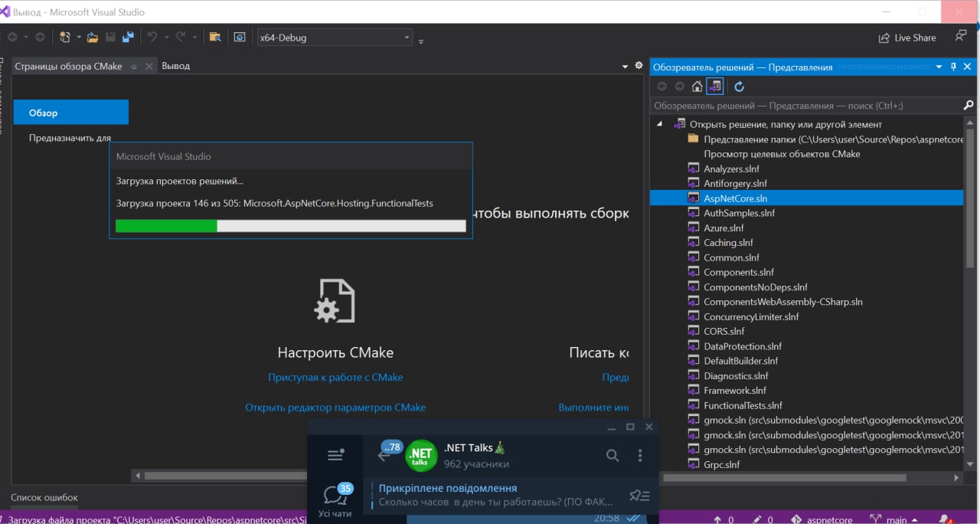Select Antiforgery.slnf in solution list

735,183
